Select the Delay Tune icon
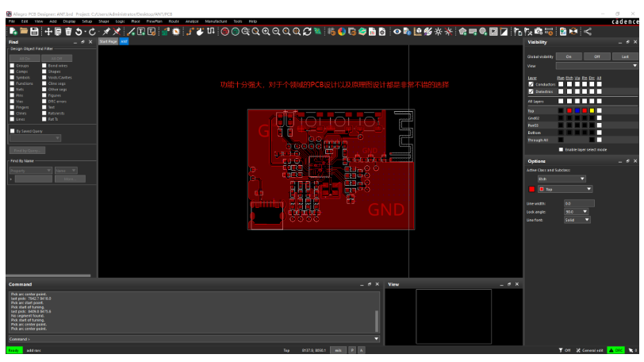 pyautogui.click(x=211, y=32)
